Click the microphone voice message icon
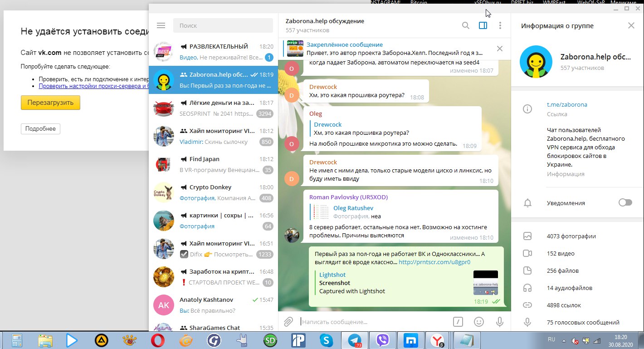 500,322
